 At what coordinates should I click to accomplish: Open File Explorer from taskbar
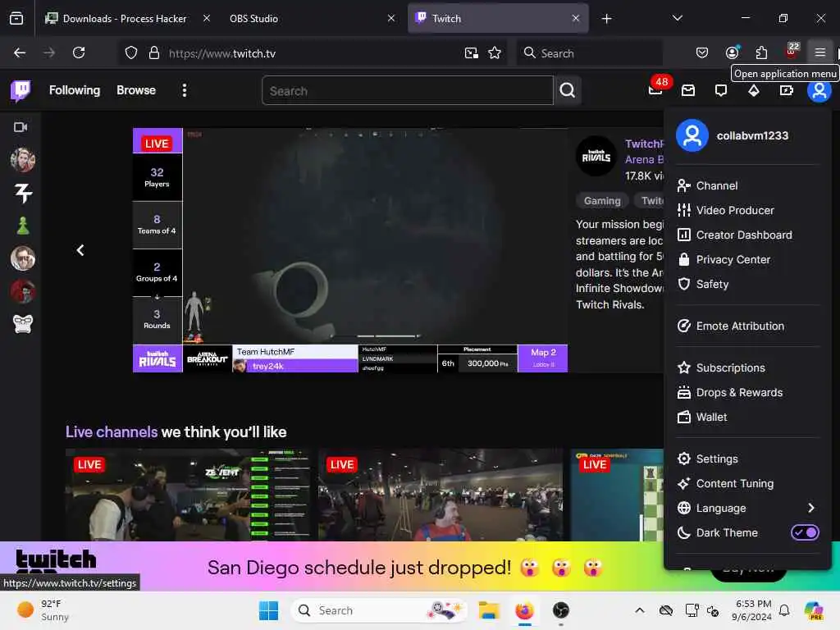click(489, 610)
